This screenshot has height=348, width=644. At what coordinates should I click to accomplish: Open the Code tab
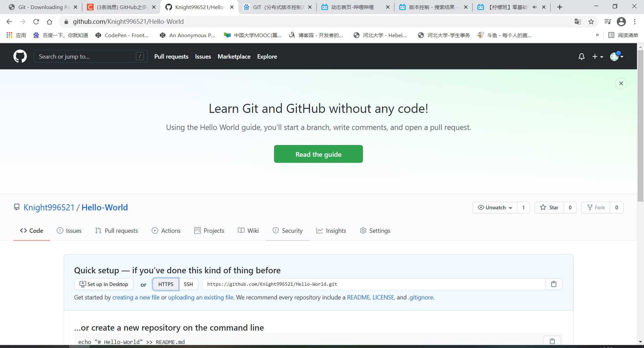click(32, 230)
